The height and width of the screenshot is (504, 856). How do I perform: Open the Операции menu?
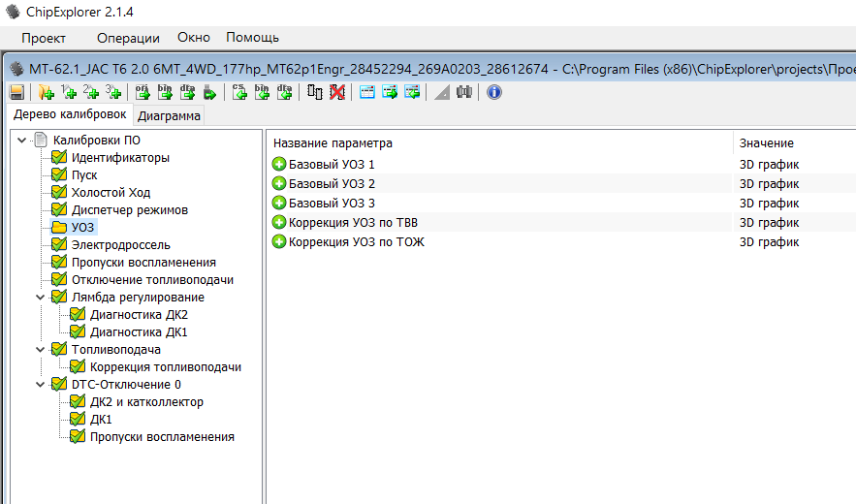[128, 38]
